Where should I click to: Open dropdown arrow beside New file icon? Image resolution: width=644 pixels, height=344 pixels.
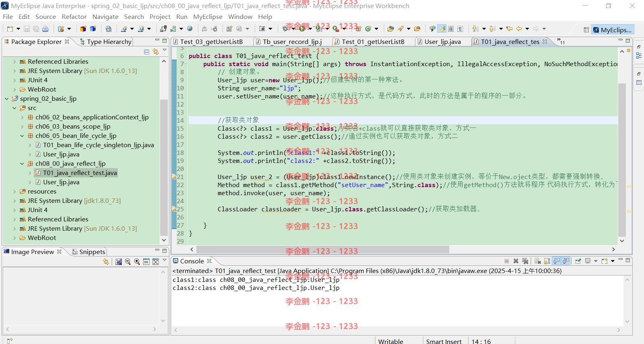tap(18, 29)
